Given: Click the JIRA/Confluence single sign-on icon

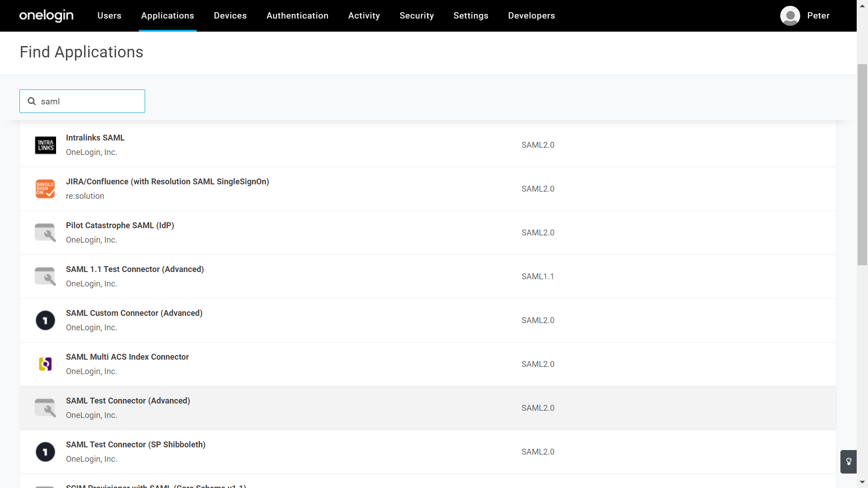Looking at the screenshot, I should tap(45, 189).
